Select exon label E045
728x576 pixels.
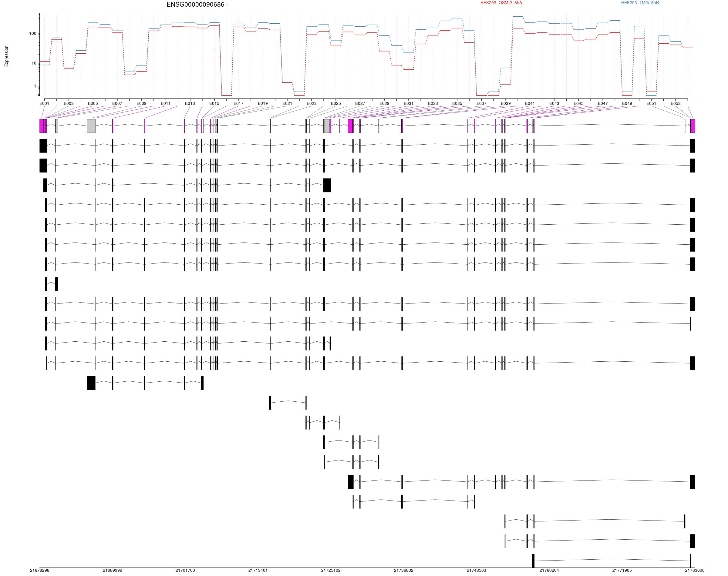point(578,104)
